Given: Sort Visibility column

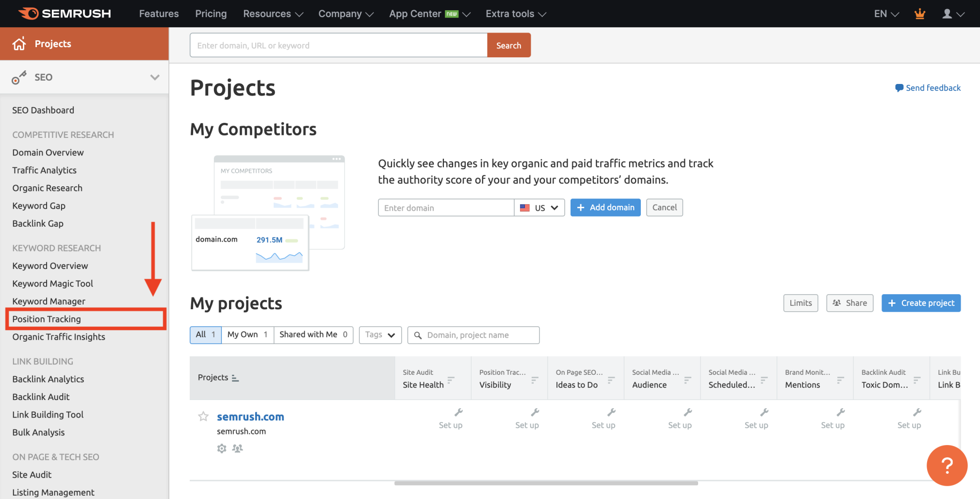Looking at the screenshot, I should pyautogui.click(x=535, y=380).
